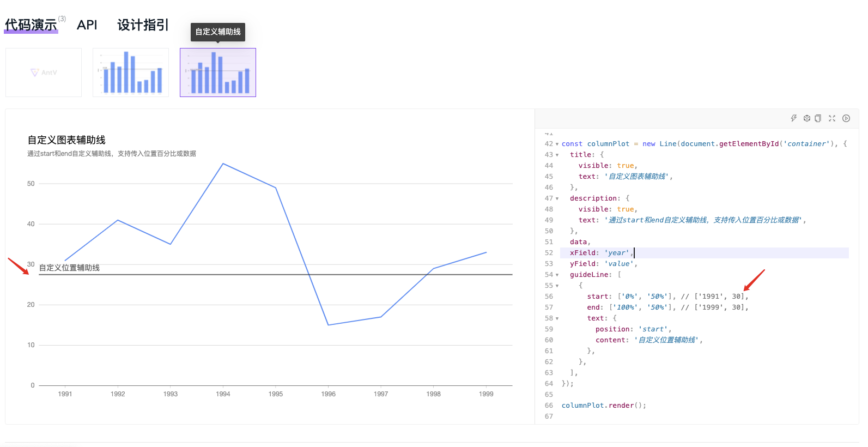Collapse the description block fold at line 47
Image resolution: width=868 pixels, height=447 pixels.
557,198
